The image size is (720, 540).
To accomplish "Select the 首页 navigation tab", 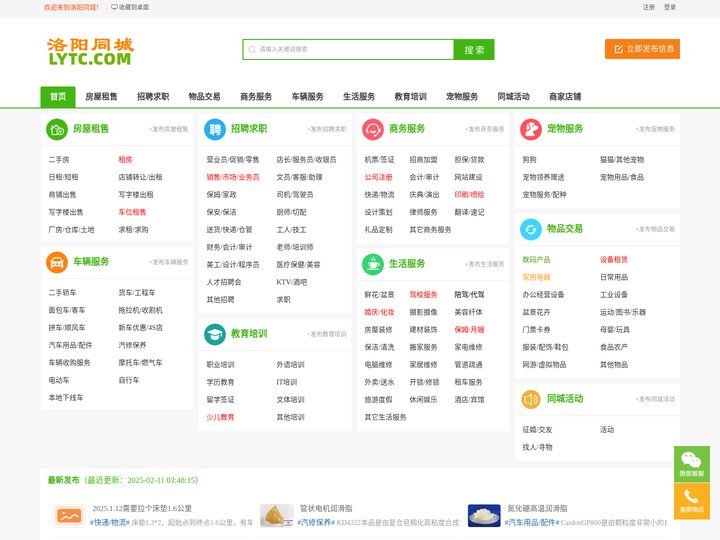I will pyautogui.click(x=58, y=96).
